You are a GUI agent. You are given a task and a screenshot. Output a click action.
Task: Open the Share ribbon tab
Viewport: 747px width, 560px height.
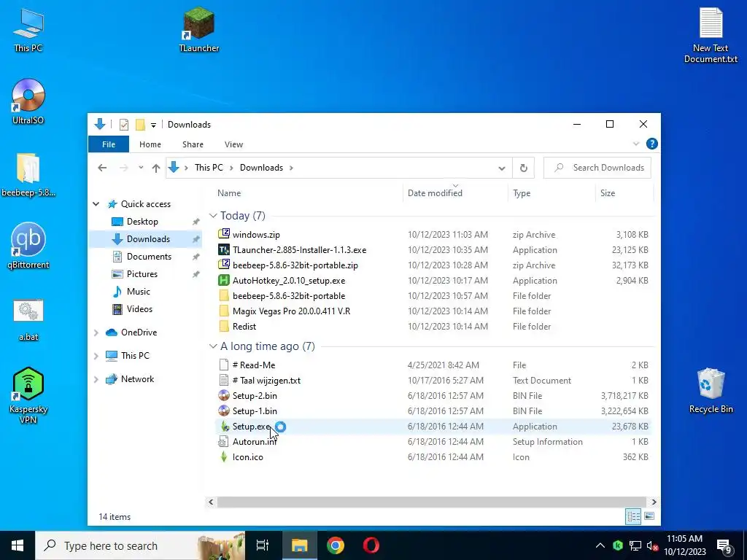coord(193,144)
